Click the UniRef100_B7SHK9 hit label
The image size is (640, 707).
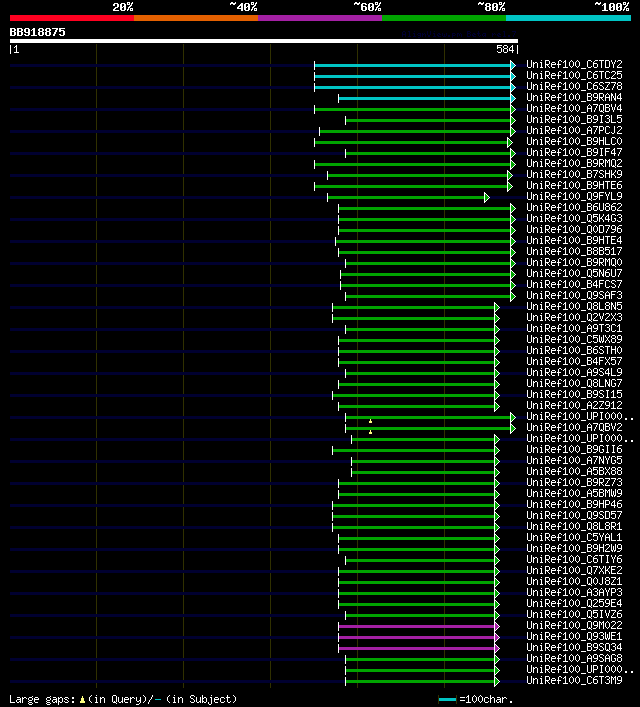[x=574, y=174]
